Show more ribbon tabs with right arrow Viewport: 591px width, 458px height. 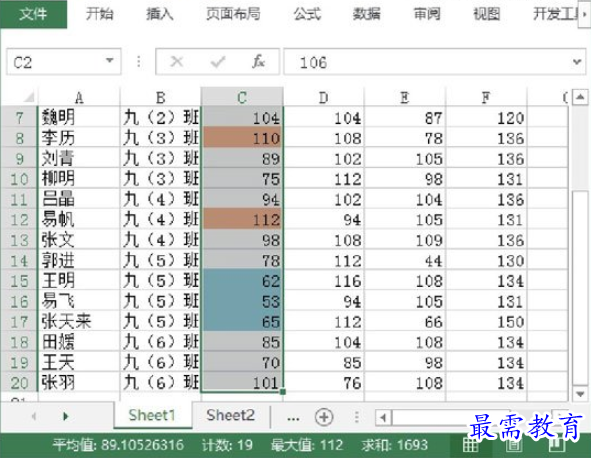point(585,14)
